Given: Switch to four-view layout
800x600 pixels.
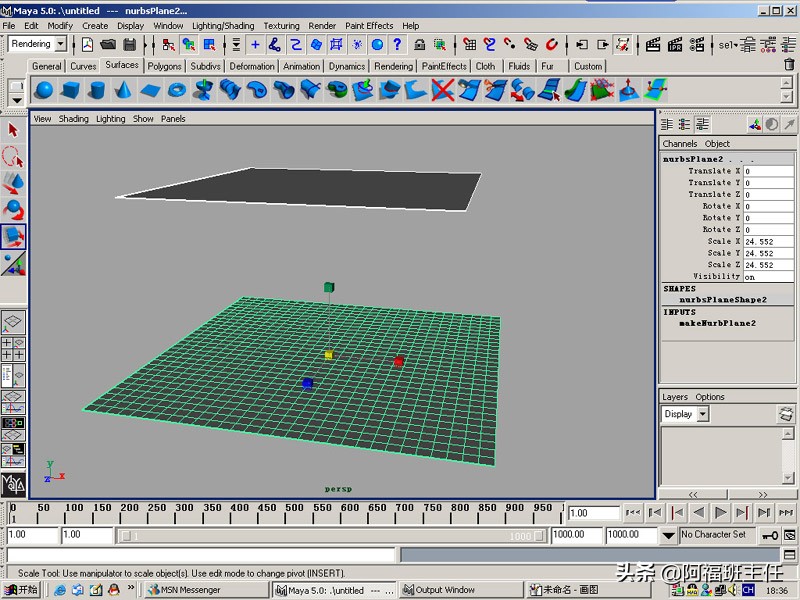Looking at the screenshot, I should pyautogui.click(x=13, y=349).
